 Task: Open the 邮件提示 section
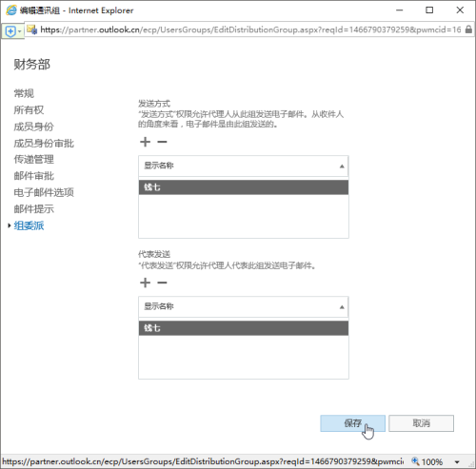pos(33,208)
